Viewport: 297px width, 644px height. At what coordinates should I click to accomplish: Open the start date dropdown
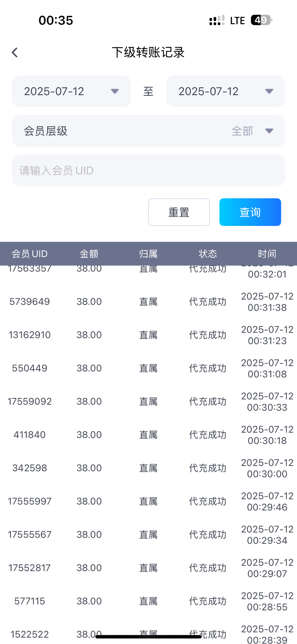pyautogui.click(x=71, y=91)
